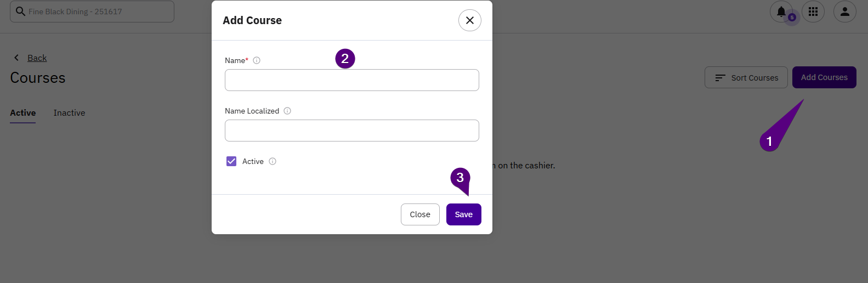Open the user profile icon
Image resolution: width=868 pixels, height=283 pixels.
[x=845, y=12]
